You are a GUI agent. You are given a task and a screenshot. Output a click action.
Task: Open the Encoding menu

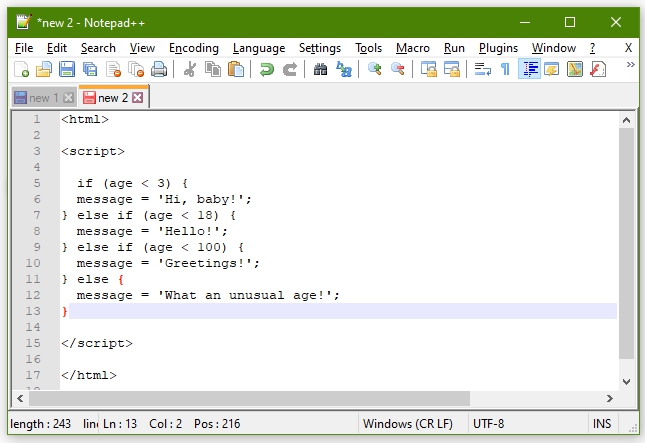click(194, 48)
